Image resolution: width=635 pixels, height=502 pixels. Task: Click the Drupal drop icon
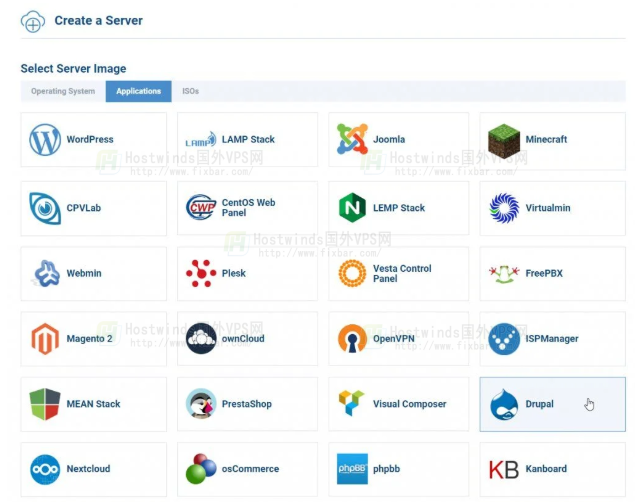coord(504,404)
